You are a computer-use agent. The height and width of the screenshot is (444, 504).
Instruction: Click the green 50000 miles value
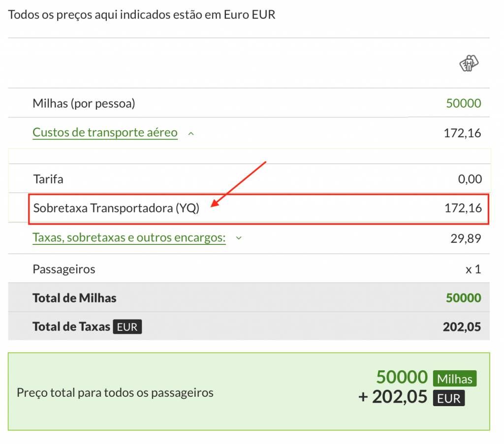(463, 103)
